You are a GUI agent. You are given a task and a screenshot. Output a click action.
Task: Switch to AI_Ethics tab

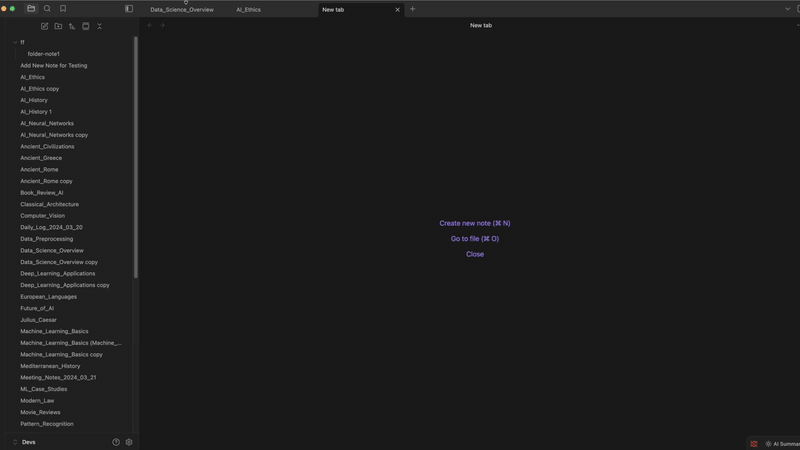248,10
